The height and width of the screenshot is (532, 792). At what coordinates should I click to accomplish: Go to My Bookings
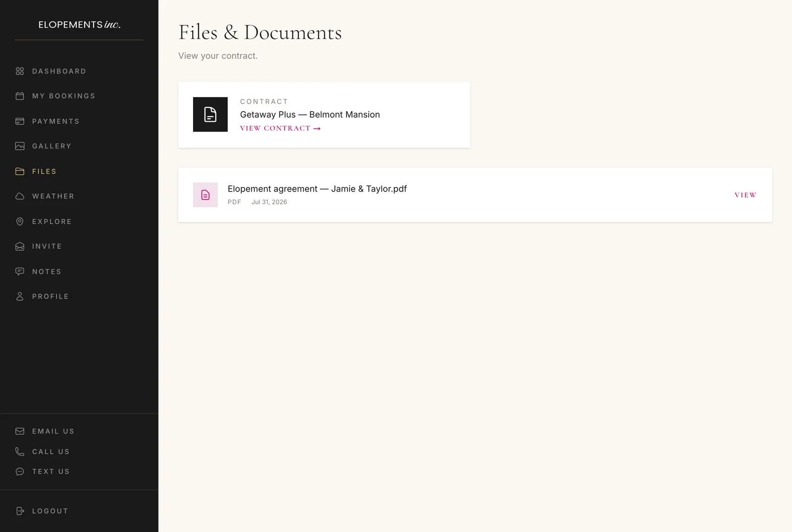click(63, 96)
